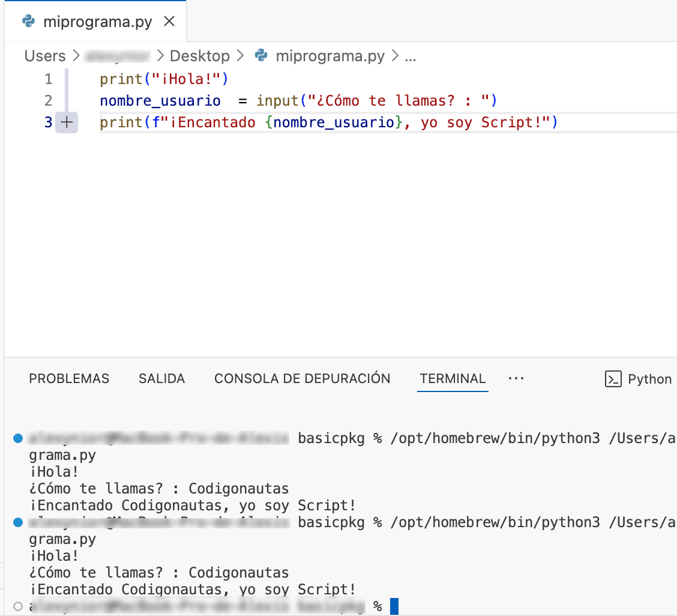
Task: Click the blue decoration dot on second terminal command
Action: [x=17, y=522]
